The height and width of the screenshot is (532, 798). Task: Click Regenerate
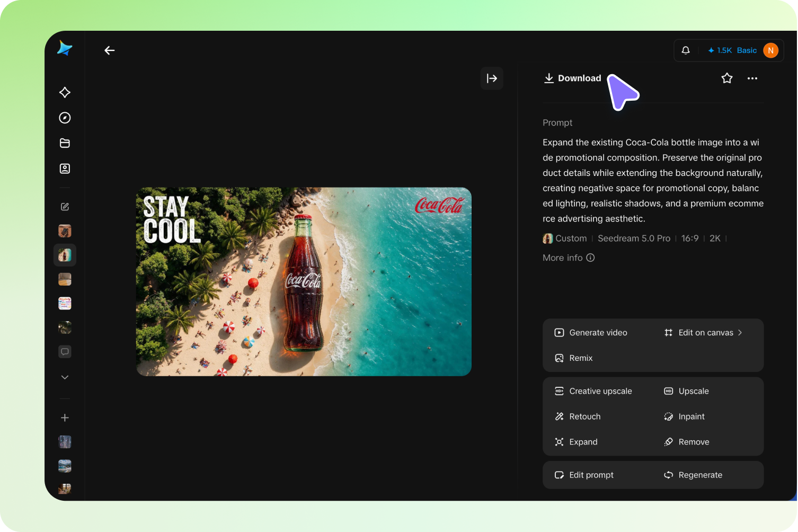tap(693, 475)
